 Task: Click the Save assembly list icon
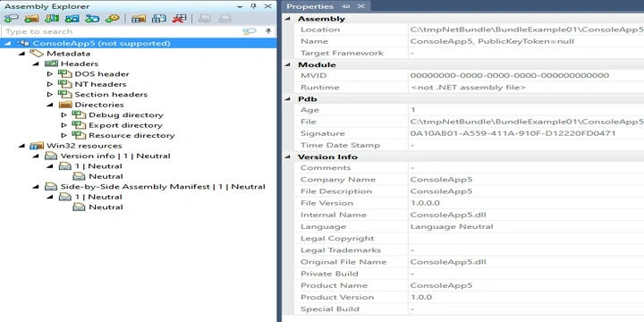click(159, 19)
